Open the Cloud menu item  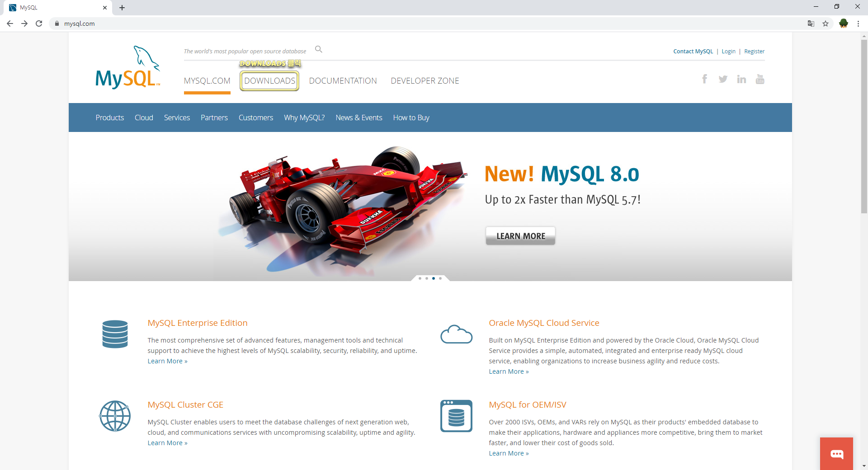pos(144,117)
